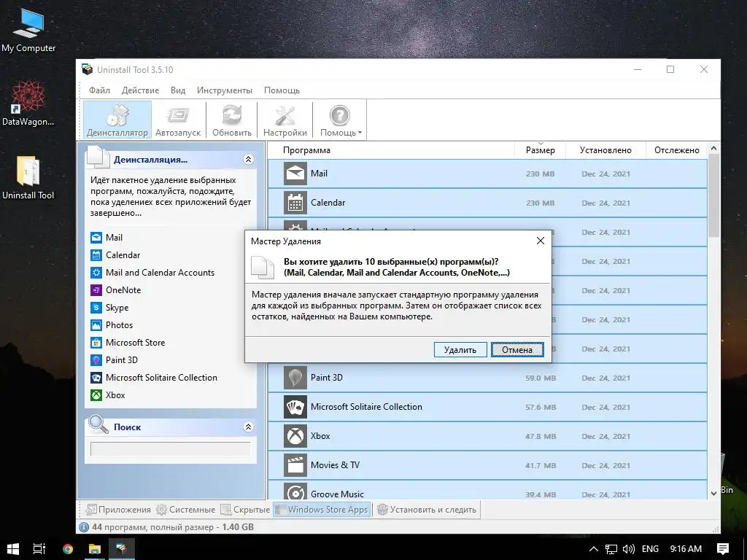Select Paint 3D icon in sidebar
Viewport: 747px width, 560px height.
click(x=96, y=360)
